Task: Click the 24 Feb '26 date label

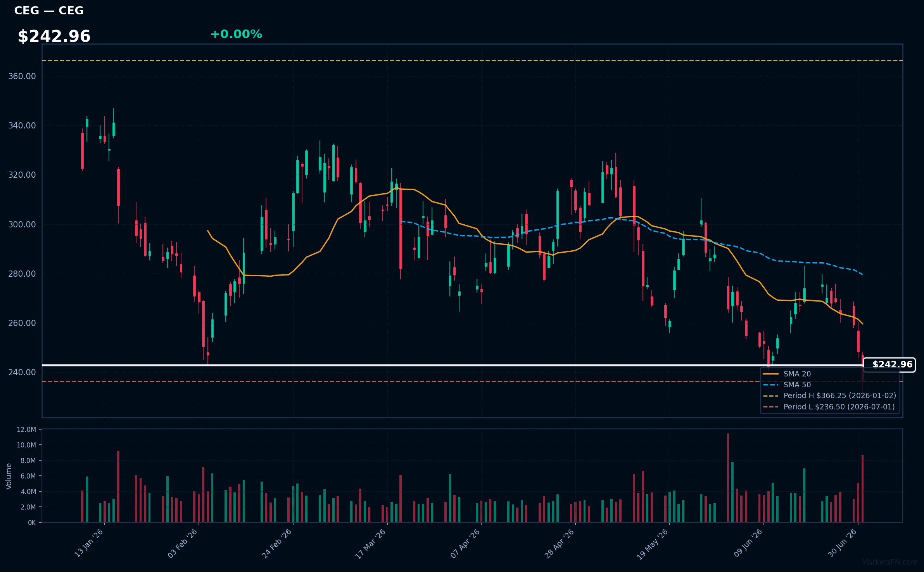Action: pyautogui.click(x=276, y=543)
